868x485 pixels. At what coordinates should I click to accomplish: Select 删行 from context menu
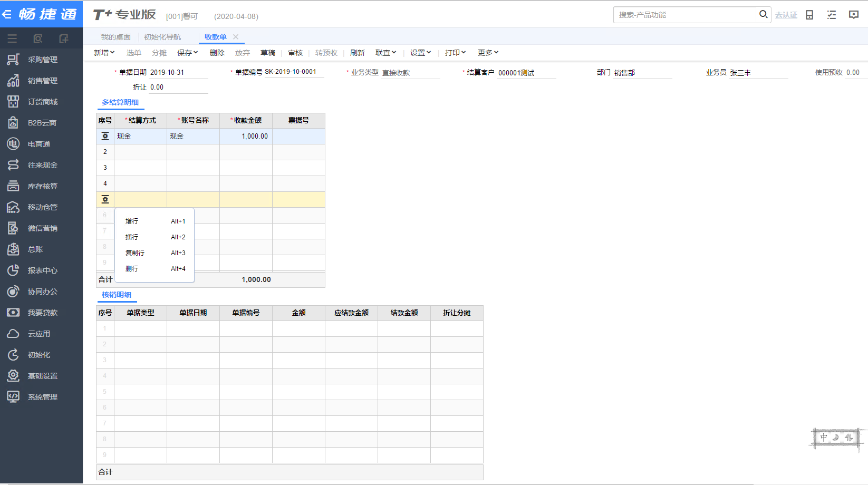pos(155,269)
